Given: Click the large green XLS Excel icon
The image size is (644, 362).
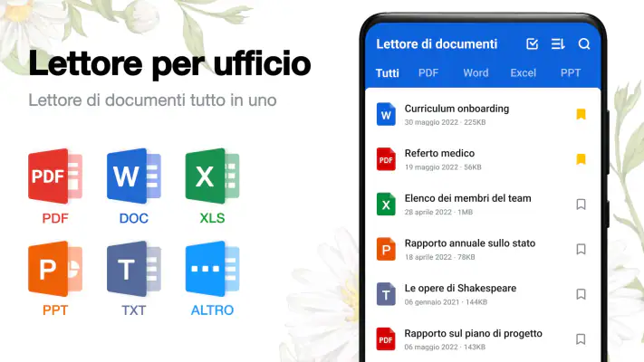Looking at the screenshot, I should (x=212, y=176).
